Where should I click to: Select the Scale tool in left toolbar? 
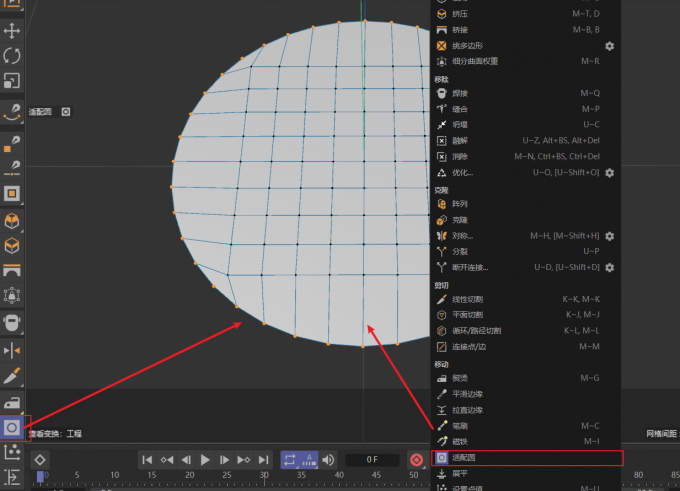[12, 81]
